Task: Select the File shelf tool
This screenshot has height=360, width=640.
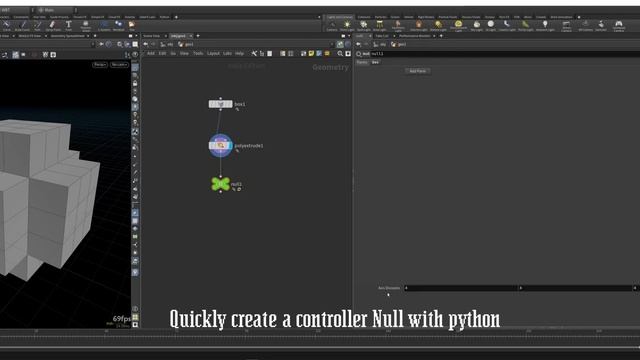Action: 132,26
